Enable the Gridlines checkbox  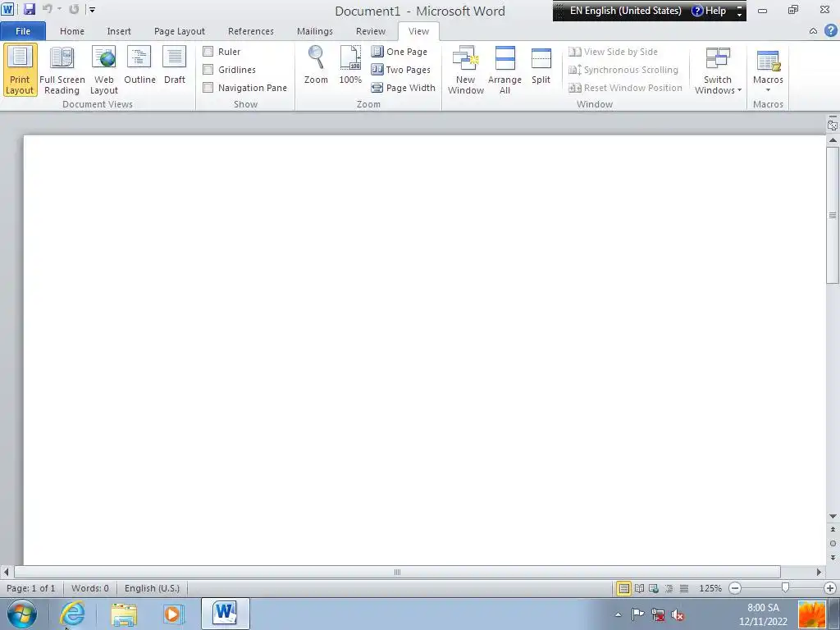click(x=208, y=70)
